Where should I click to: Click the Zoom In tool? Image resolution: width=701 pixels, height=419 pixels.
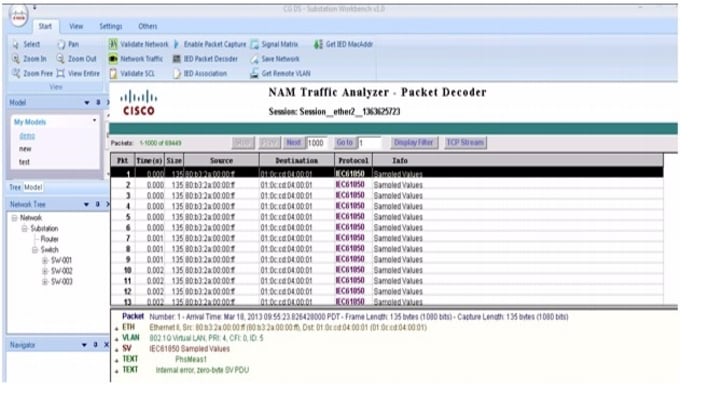29,59
